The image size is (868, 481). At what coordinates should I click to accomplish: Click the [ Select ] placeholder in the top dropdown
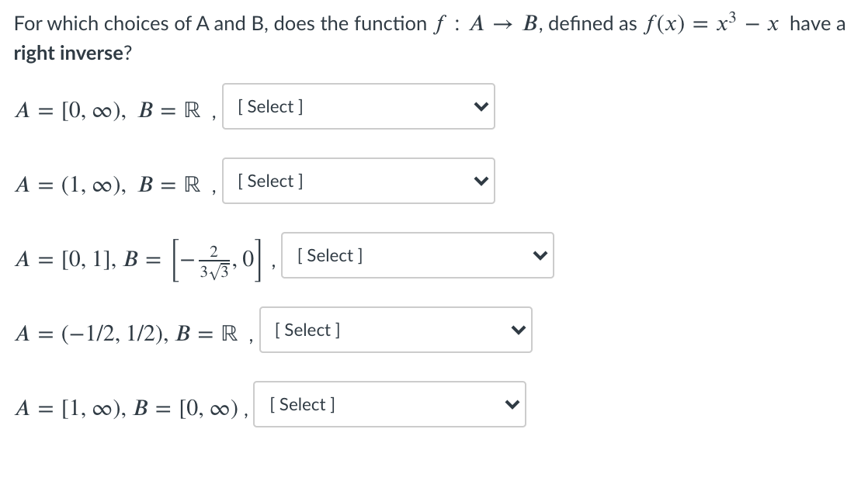coord(269,106)
